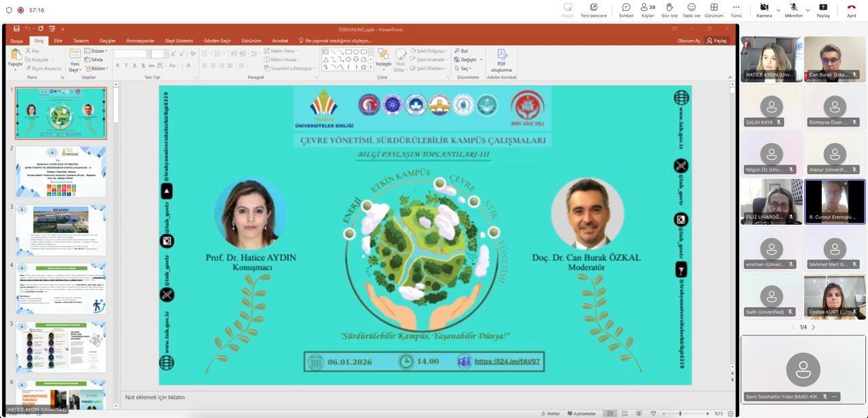Turn on the Kamera

764,10
